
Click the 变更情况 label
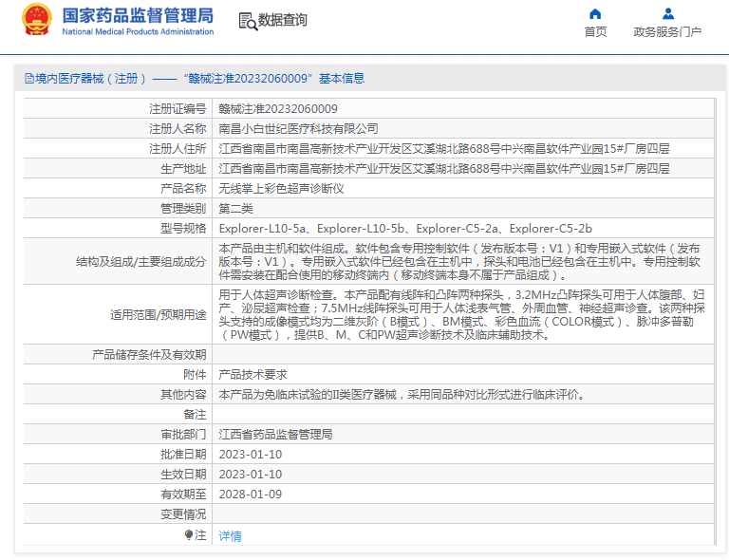click(x=183, y=514)
